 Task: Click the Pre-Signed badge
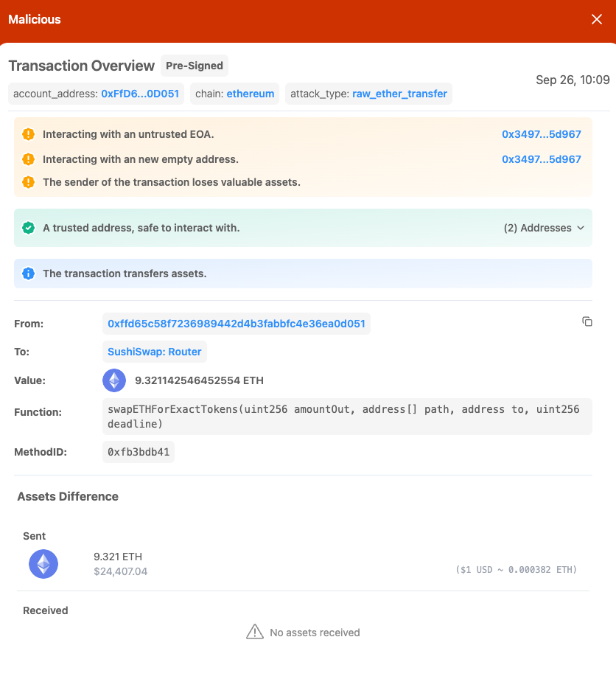pyautogui.click(x=195, y=66)
